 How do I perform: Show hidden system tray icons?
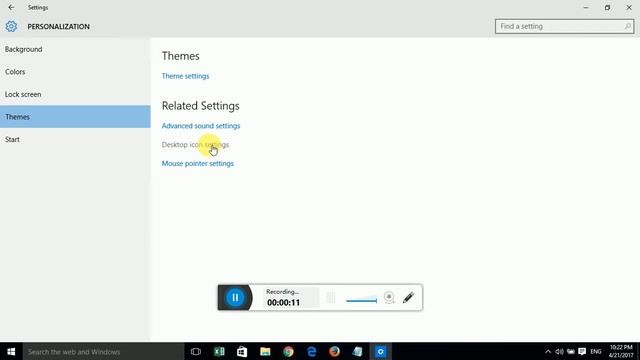548,352
